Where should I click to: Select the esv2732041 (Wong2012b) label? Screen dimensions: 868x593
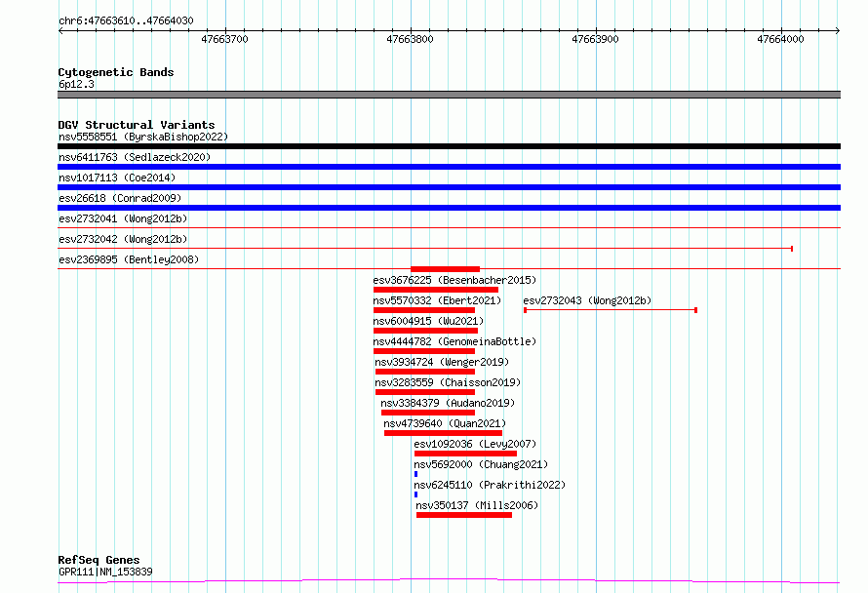(123, 218)
